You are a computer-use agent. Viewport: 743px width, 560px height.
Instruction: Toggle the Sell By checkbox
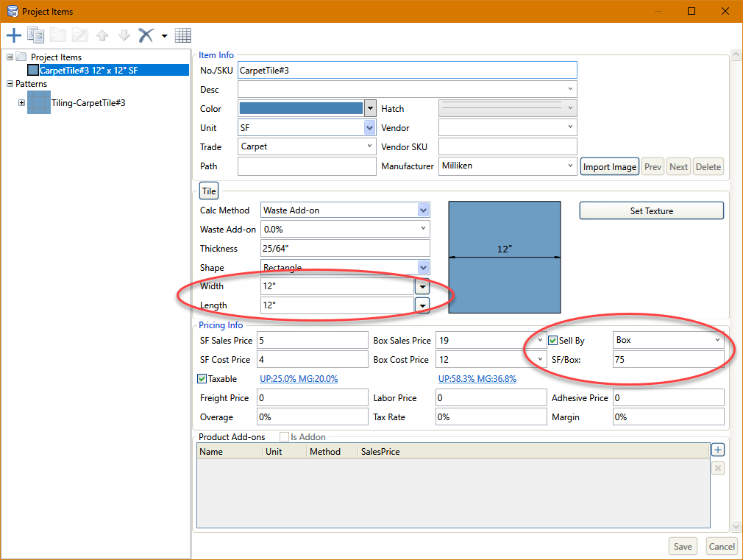(552, 341)
